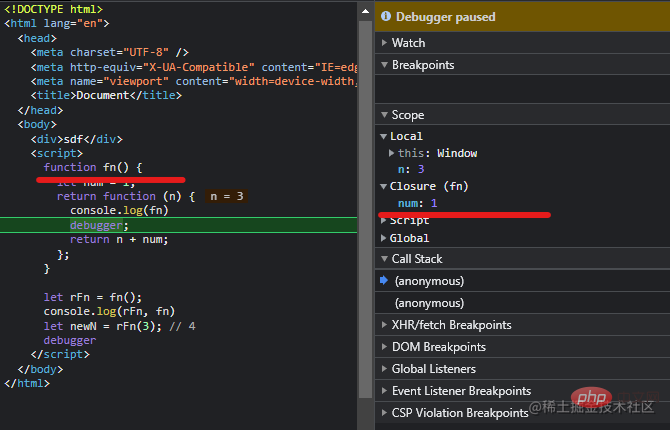Expand the Watch section
Screen dimensions: 670x430
point(384,43)
